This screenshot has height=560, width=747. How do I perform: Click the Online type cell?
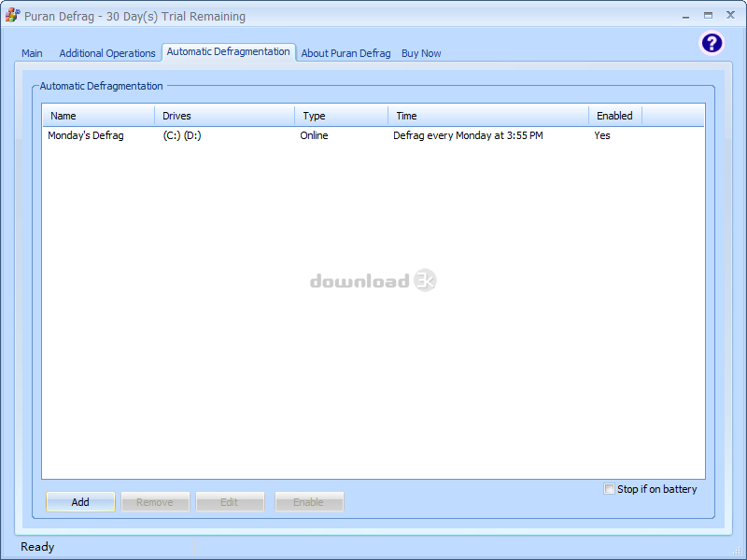click(314, 135)
